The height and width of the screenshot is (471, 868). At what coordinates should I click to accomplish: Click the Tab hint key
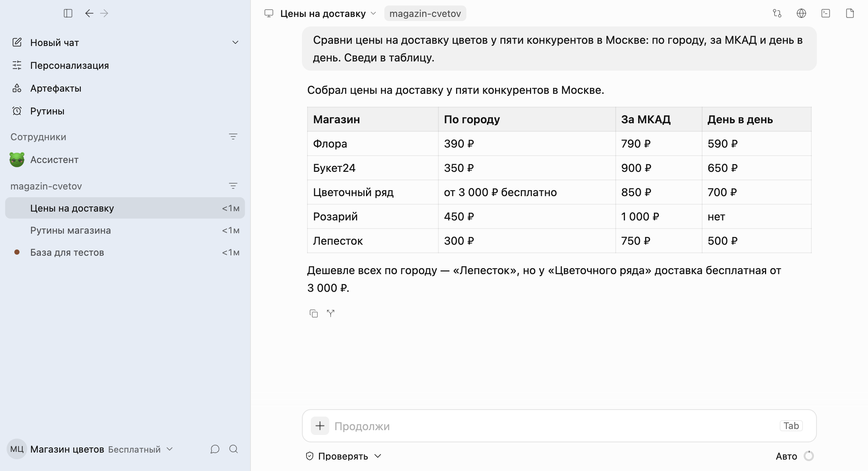(791, 426)
